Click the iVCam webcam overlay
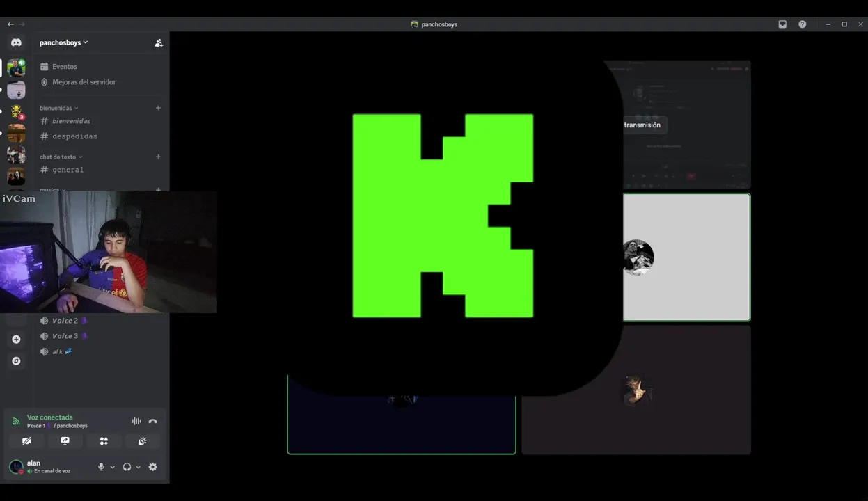 coord(109,252)
